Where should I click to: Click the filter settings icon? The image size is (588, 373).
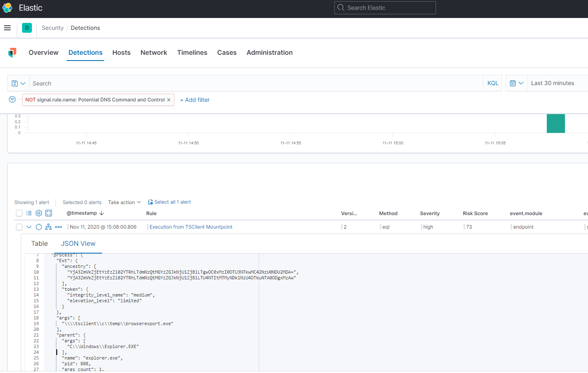coord(12,99)
